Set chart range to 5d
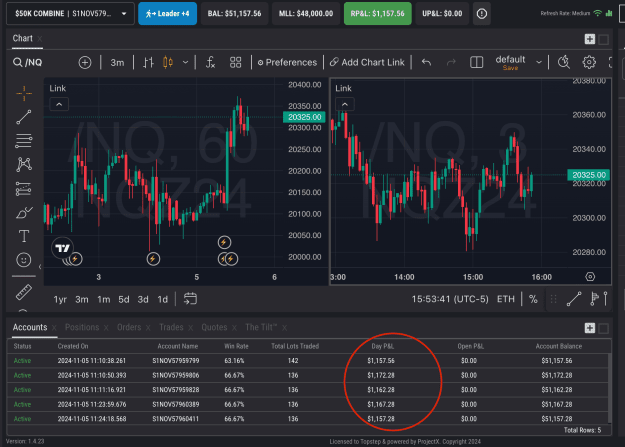Screen dimensions: 625x447 [124, 299]
